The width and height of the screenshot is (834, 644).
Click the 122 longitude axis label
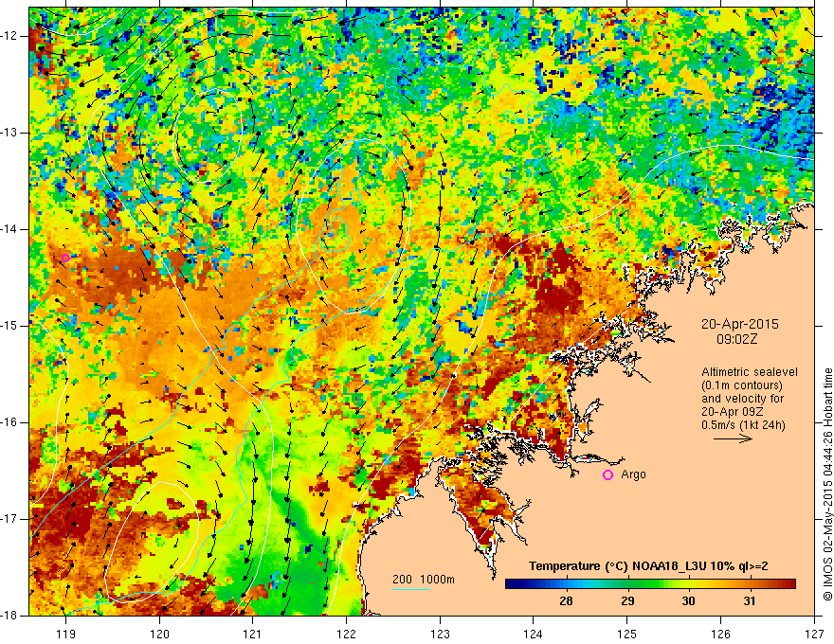click(346, 634)
